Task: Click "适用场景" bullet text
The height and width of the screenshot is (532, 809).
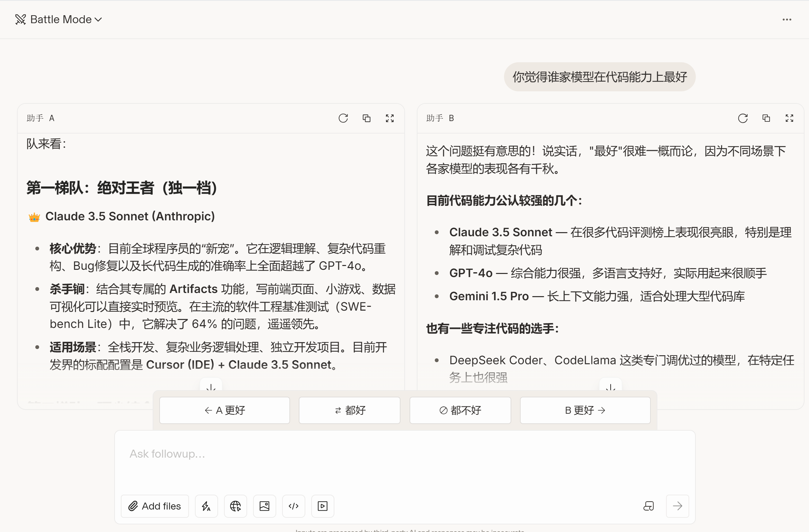Action: (x=73, y=347)
